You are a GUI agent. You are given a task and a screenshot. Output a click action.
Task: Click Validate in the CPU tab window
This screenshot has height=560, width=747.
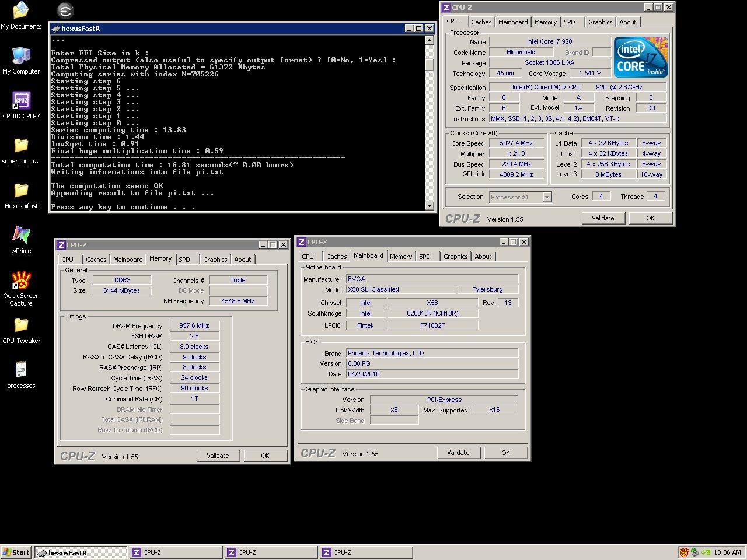coord(603,218)
